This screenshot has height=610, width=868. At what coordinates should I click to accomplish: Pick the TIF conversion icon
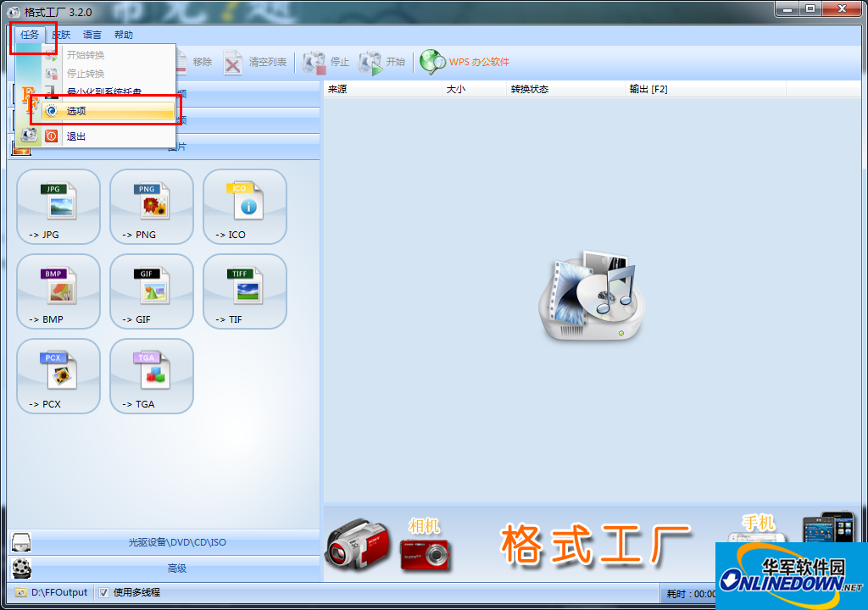coord(245,291)
